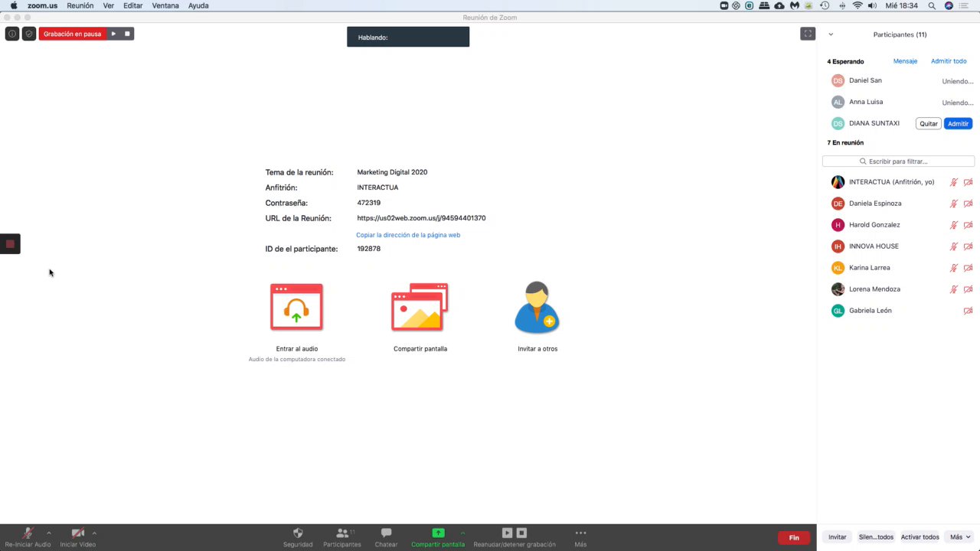Stop recording with the top-left stop button

click(x=127, y=34)
